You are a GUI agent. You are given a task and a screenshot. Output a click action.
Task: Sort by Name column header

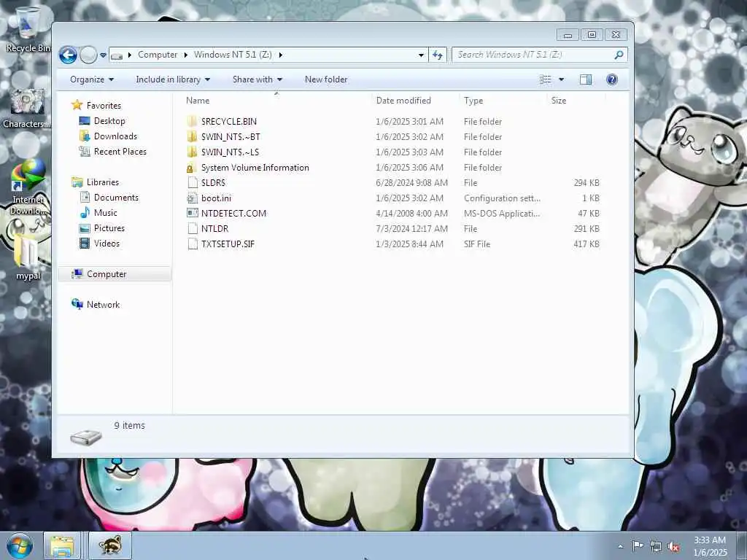pyautogui.click(x=198, y=101)
